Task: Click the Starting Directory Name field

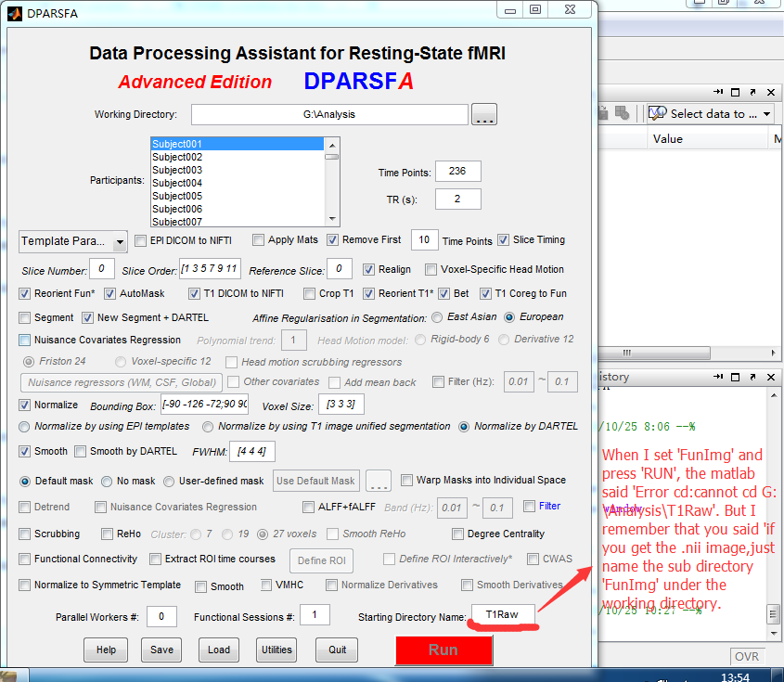Action: (503, 614)
